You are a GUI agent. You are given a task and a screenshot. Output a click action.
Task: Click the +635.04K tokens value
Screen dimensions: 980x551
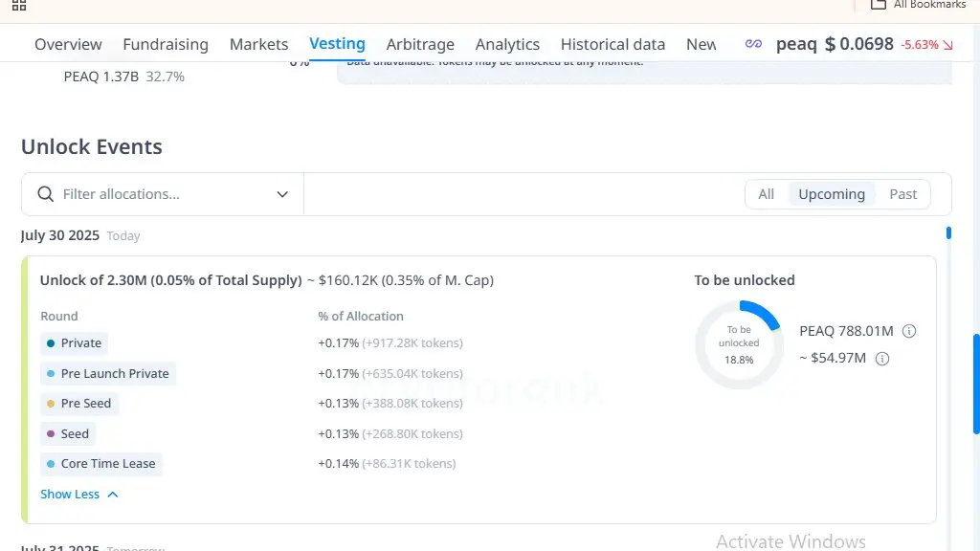click(x=412, y=374)
